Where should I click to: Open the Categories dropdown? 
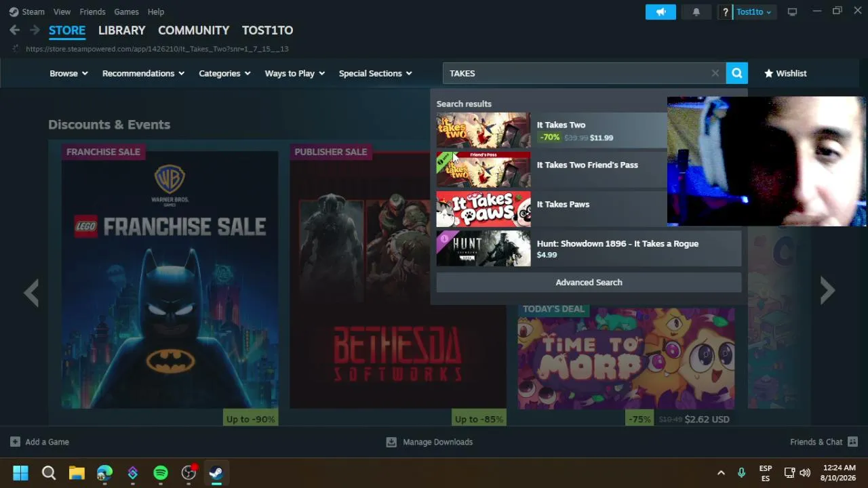[224, 73]
